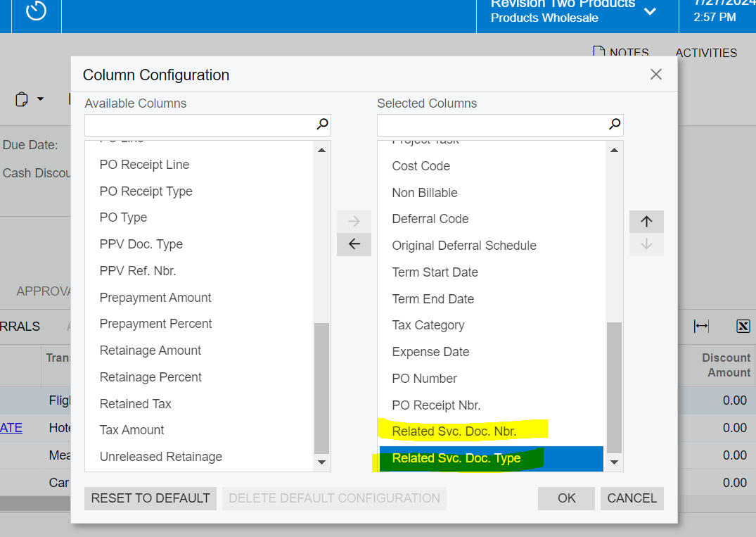756x537 pixels.
Task: Click Selected Columns scrollbar down arrow
Action: (614, 462)
